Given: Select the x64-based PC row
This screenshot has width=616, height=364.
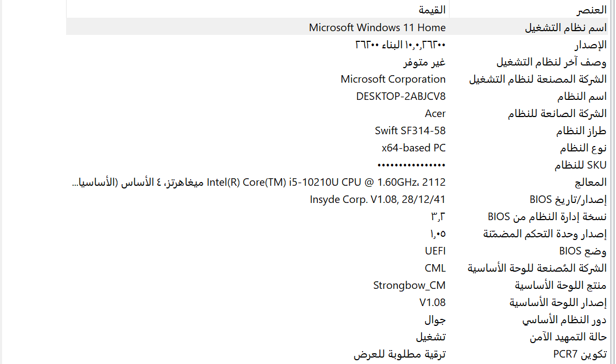Looking at the screenshot, I should 337,148.
